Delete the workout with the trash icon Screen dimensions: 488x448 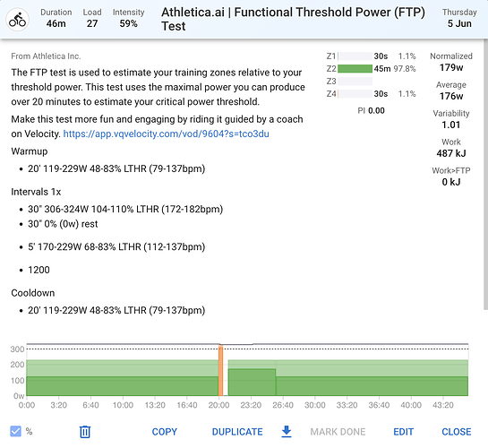85,432
